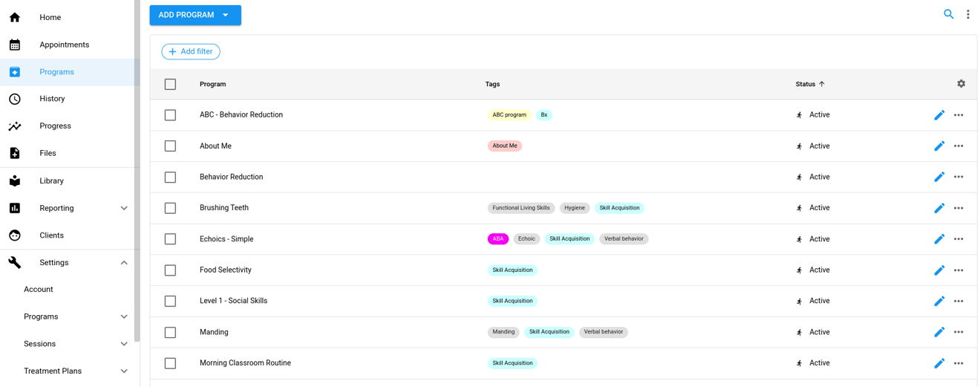Go to Appointments in the sidebar
The height and width of the screenshot is (387, 980).
tap(64, 45)
